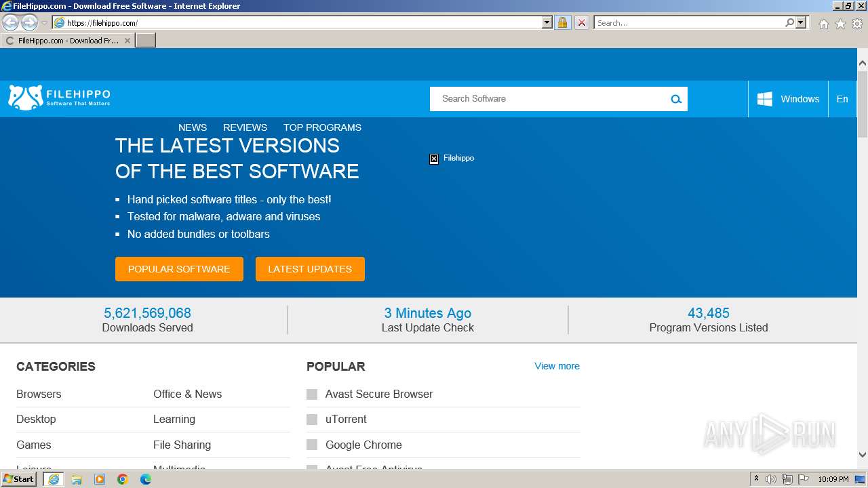Image resolution: width=868 pixels, height=488 pixels.
Task: Stop page loading with the red X
Action: pos(581,22)
